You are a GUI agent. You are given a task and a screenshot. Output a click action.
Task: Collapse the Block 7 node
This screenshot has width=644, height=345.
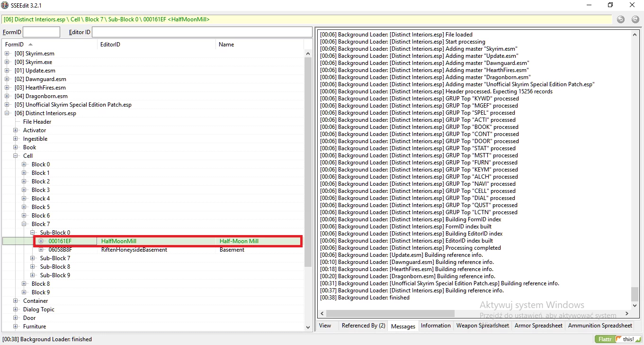tap(24, 224)
